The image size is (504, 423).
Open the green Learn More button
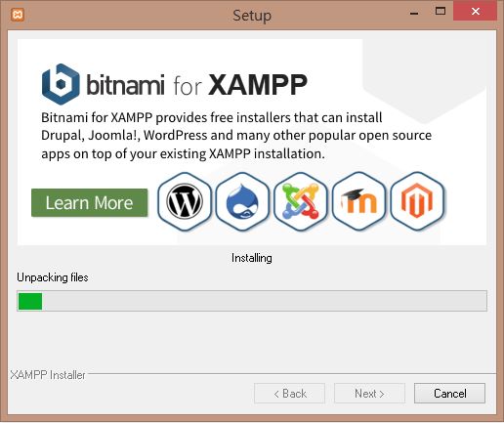[x=90, y=202]
